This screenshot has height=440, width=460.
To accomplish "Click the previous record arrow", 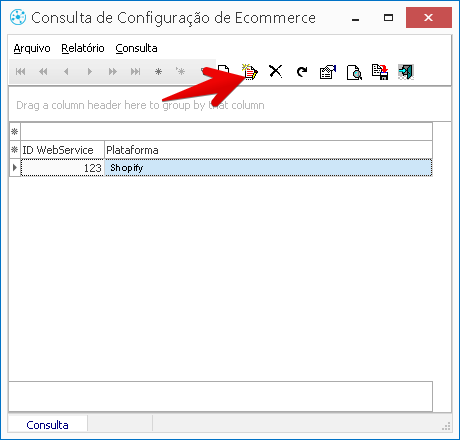I will pos(66,71).
